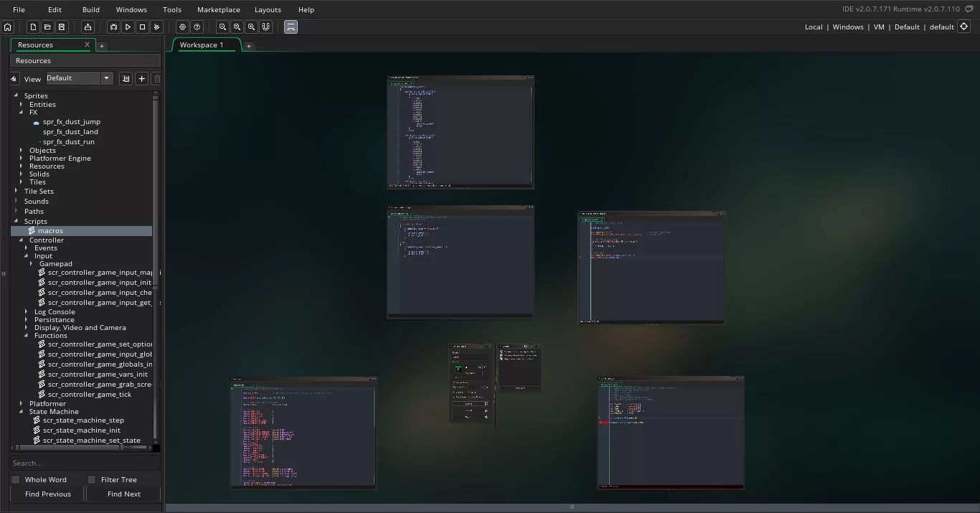
Task: Stop the running game
Action: click(x=142, y=27)
